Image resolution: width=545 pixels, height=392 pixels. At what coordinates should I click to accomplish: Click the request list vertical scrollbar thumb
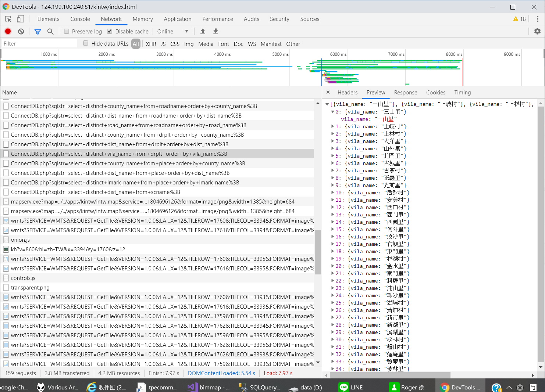[x=318, y=252]
